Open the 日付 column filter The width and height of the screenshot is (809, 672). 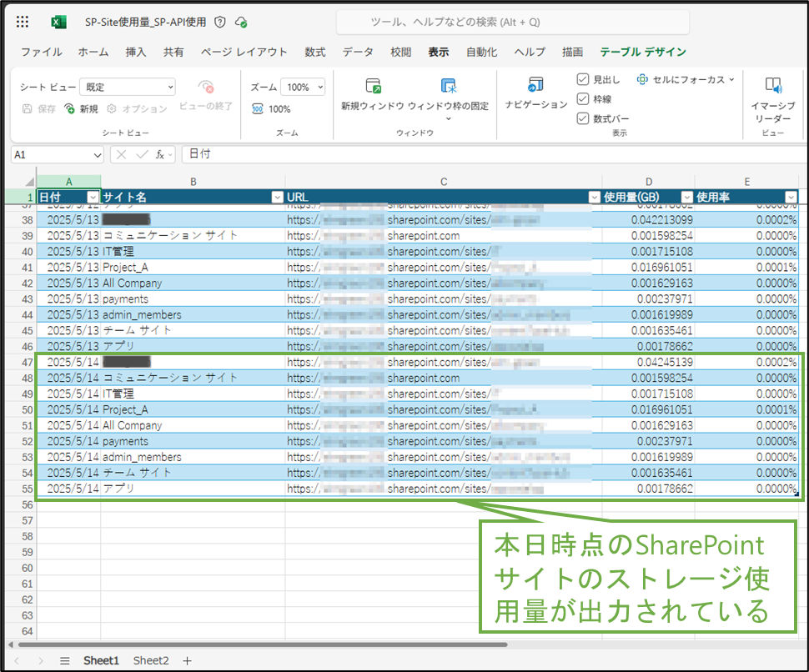pyautogui.click(x=93, y=197)
